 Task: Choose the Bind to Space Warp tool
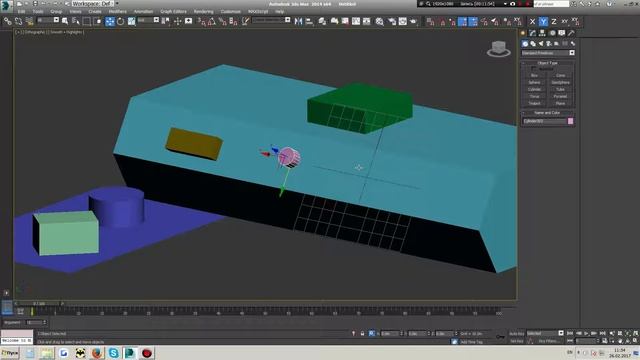pos(29,21)
